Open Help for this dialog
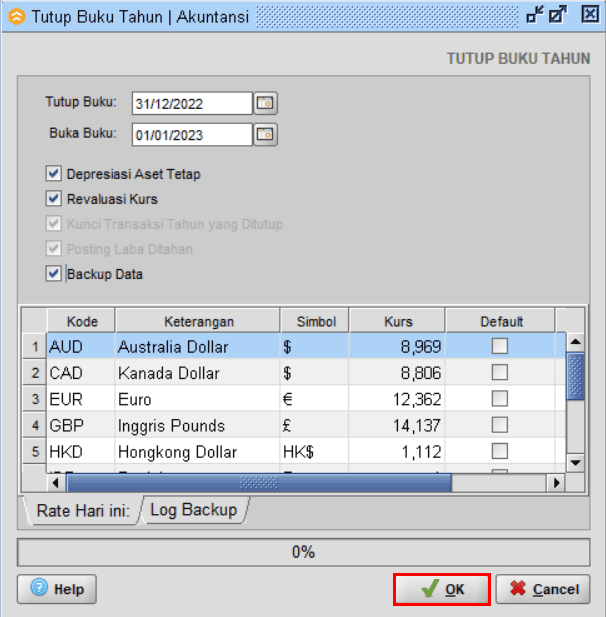The width and height of the screenshot is (606, 617). [x=57, y=589]
